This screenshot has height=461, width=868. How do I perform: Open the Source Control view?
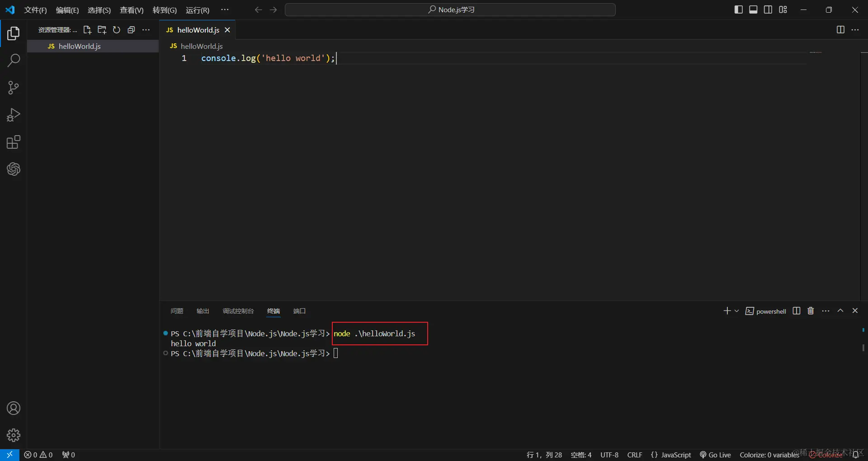tap(14, 88)
